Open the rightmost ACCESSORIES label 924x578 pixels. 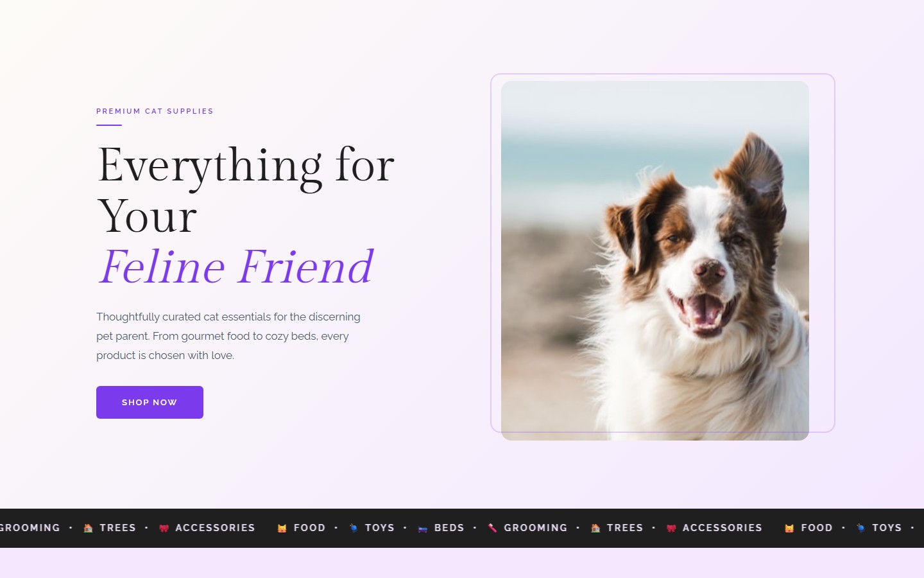723,528
